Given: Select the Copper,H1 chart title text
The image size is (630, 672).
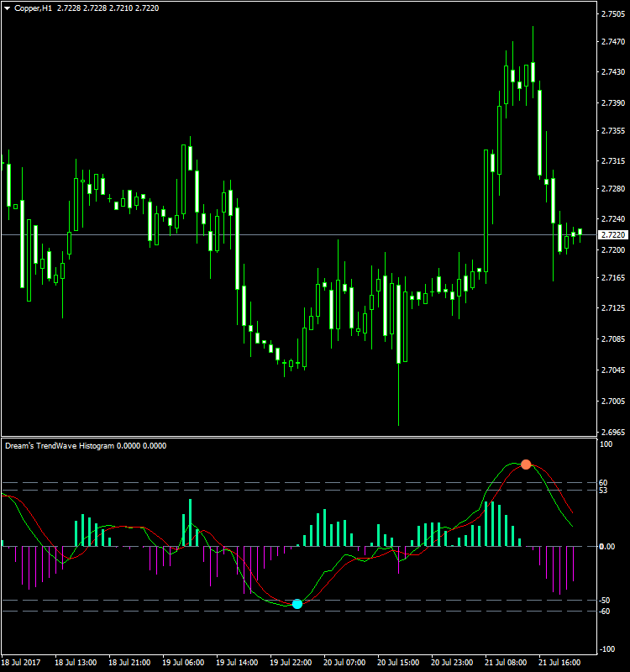Looking at the screenshot, I should (x=33, y=8).
